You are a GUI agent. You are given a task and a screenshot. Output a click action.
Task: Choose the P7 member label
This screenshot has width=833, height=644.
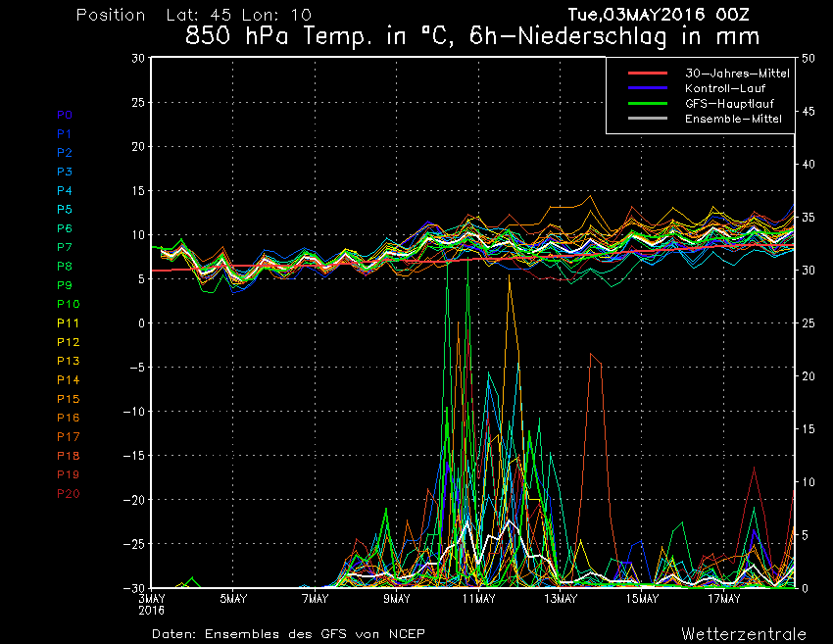[x=65, y=247]
